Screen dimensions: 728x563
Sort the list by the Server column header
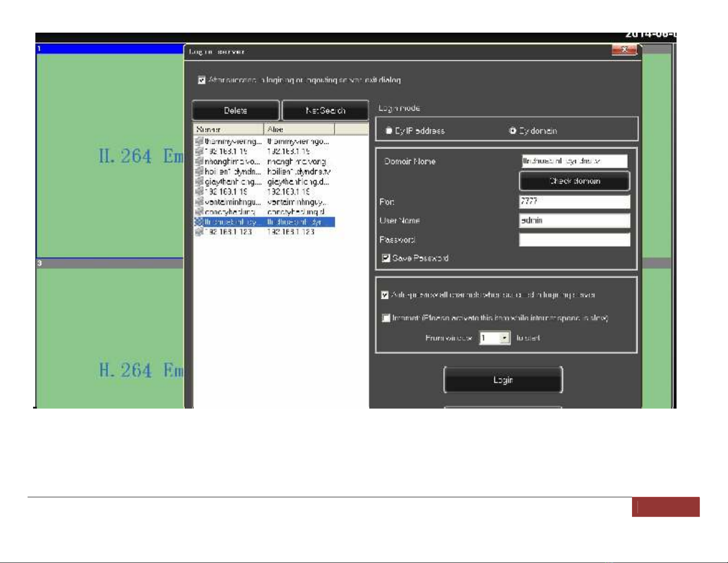228,130
